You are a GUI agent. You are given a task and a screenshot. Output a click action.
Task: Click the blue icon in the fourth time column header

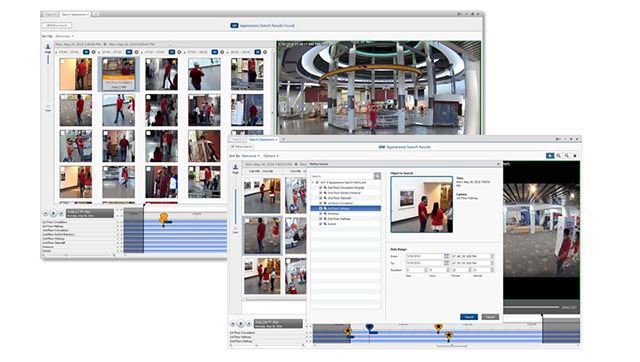click(x=215, y=52)
